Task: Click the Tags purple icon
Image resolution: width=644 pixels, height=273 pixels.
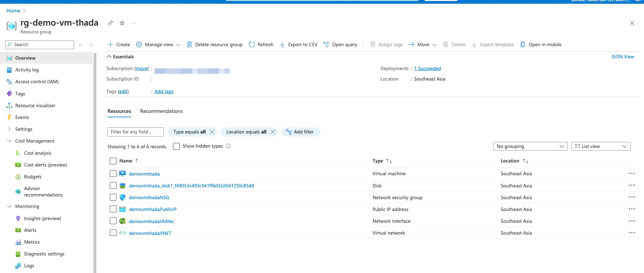Action: click(x=9, y=94)
